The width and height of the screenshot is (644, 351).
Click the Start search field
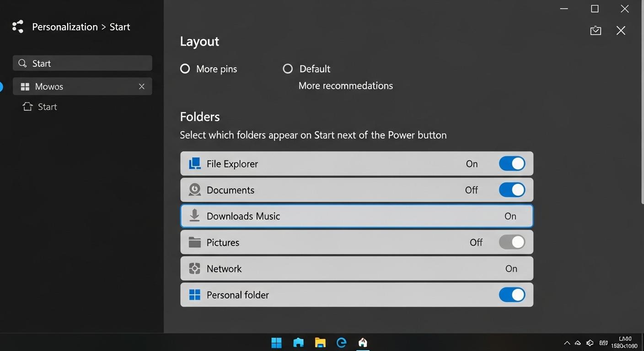(x=82, y=63)
